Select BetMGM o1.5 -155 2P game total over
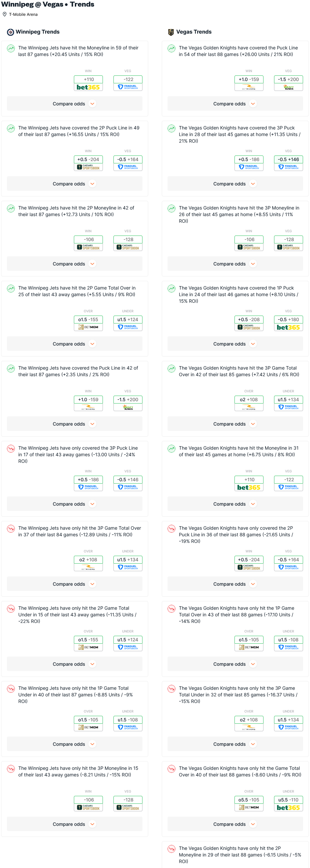Screen dimensions: 310x868 coord(88,323)
